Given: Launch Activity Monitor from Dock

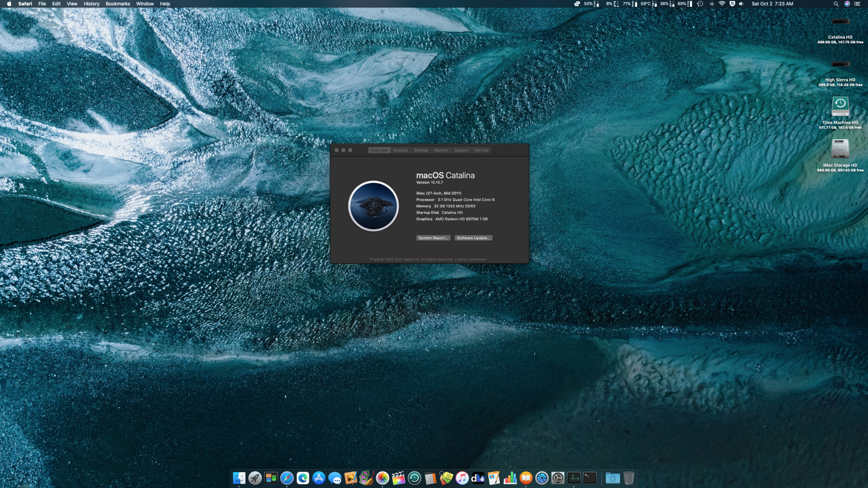Looking at the screenshot, I should coord(574,478).
